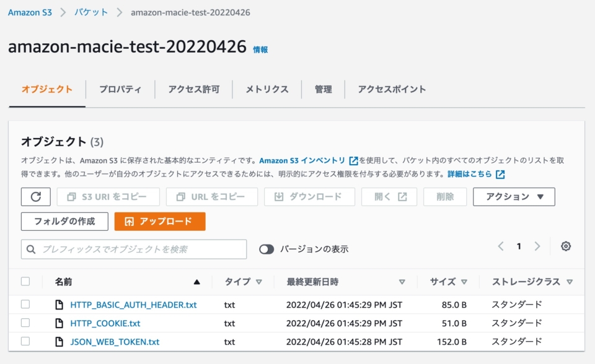Check the select-all objects checkbox in header

click(x=25, y=281)
